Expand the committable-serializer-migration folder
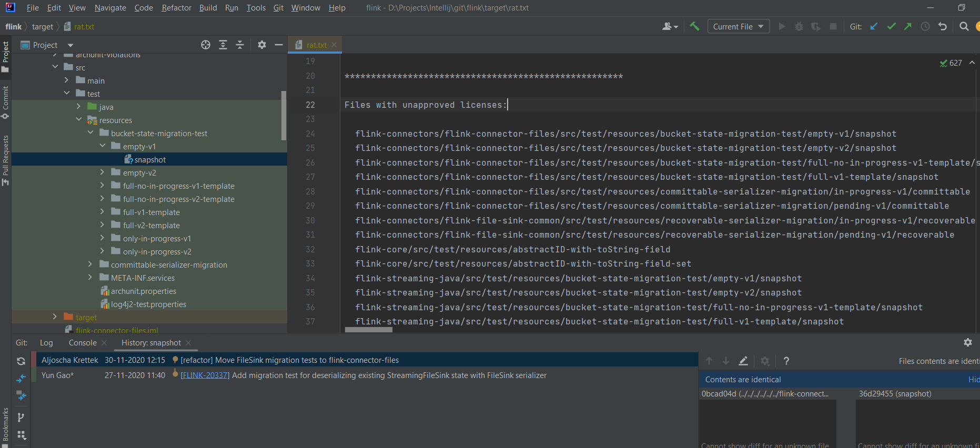The height and width of the screenshot is (448, 980). 90,264
